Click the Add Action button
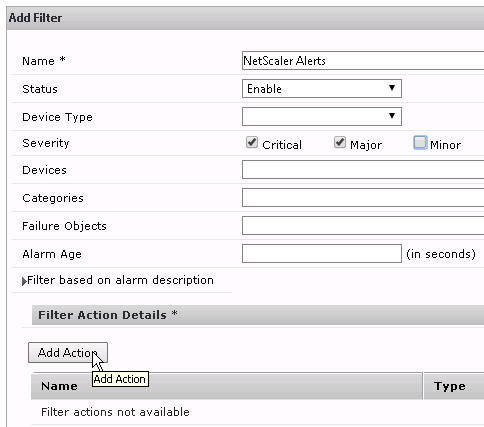 pos(68,352)
